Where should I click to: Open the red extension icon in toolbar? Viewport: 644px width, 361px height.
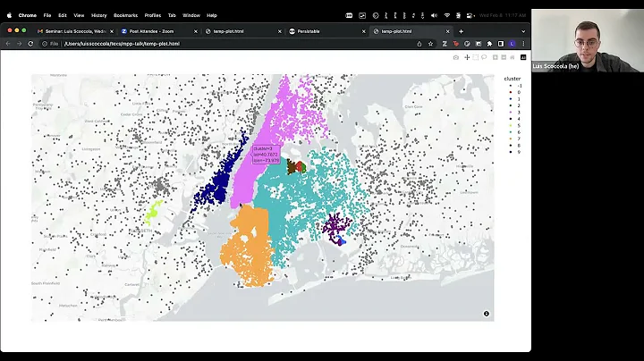click(456, 44)
